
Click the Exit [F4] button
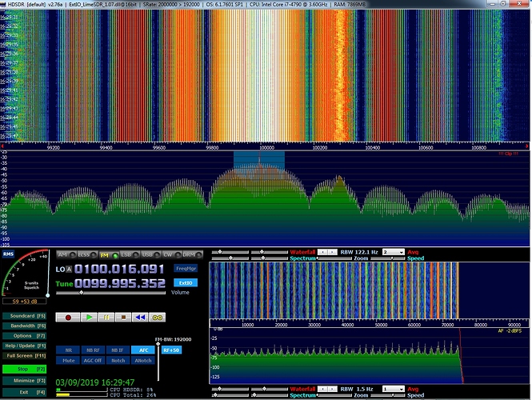[25, 392]
